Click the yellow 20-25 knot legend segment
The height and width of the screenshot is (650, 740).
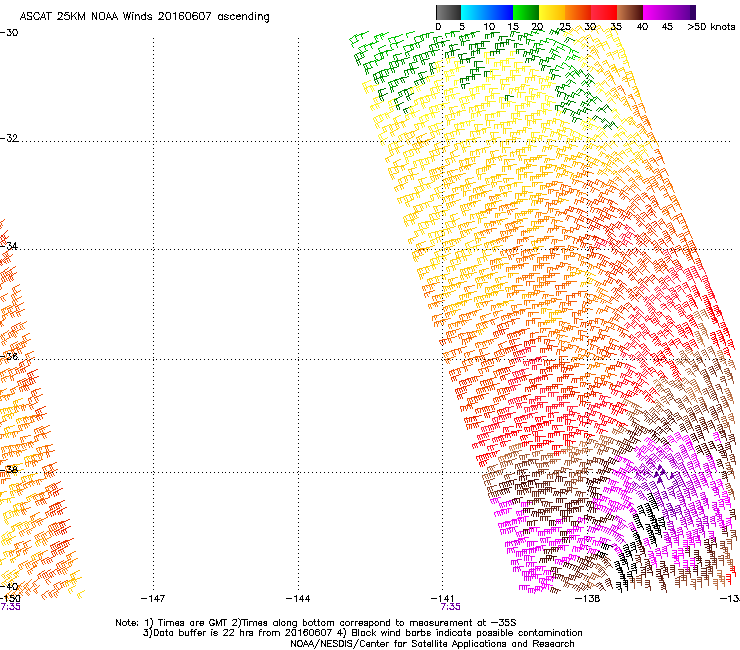click(x=552, y=12)
